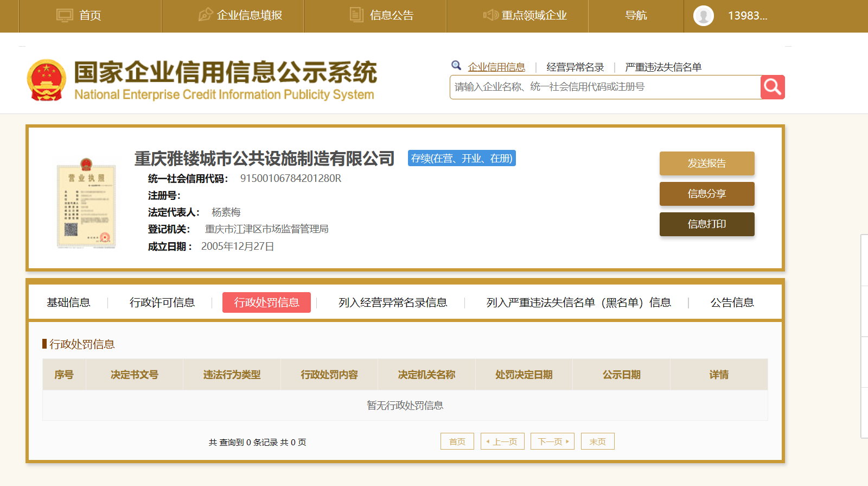Screen dimensions: 868x486
Task: Click the user avatar icon
Action: coord(704,16)
